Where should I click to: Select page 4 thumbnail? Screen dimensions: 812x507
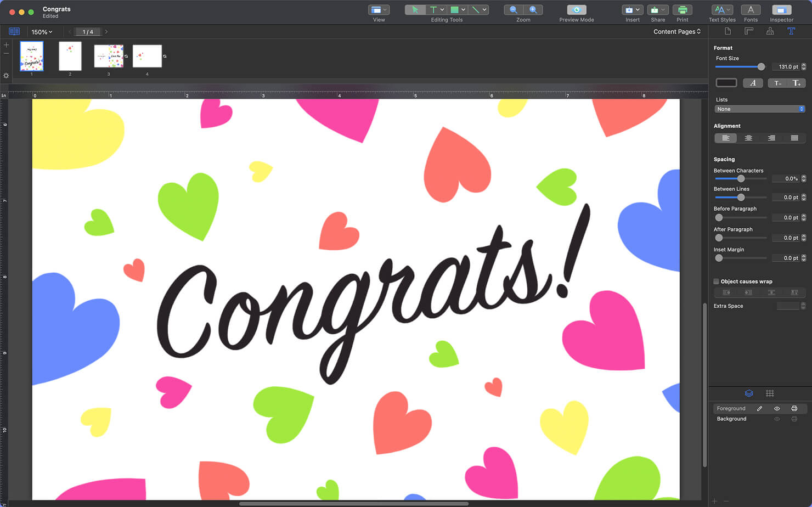click(147, 56)
